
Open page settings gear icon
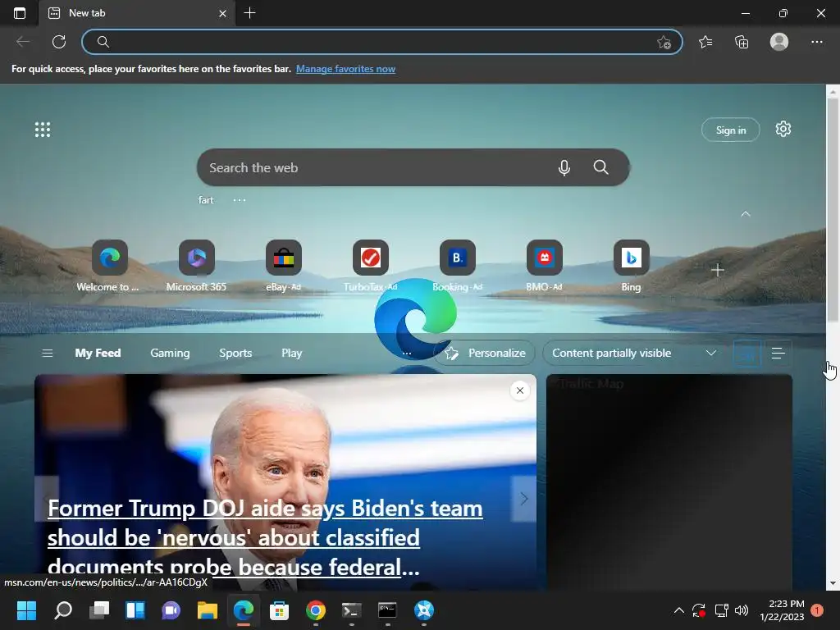pyautogui.click(x=783, y=129)
